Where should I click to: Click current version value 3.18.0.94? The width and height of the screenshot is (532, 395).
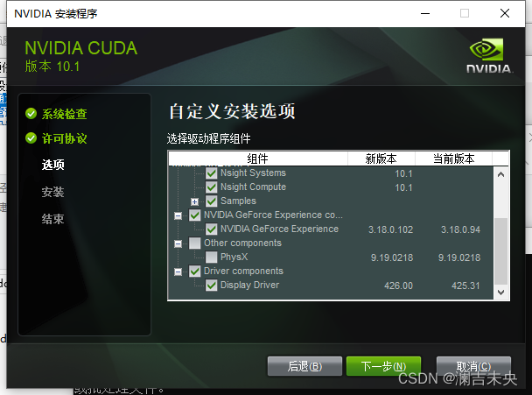pos(460,229)
